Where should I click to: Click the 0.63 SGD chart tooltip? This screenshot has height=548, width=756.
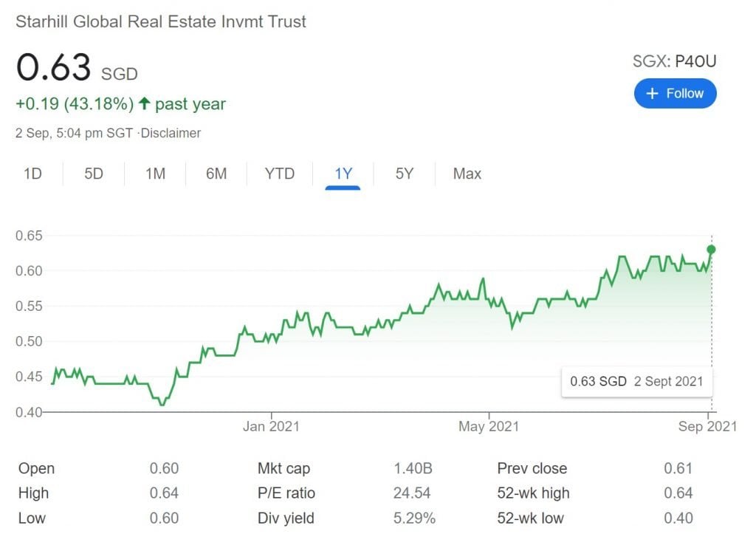[x=636, y=382]
